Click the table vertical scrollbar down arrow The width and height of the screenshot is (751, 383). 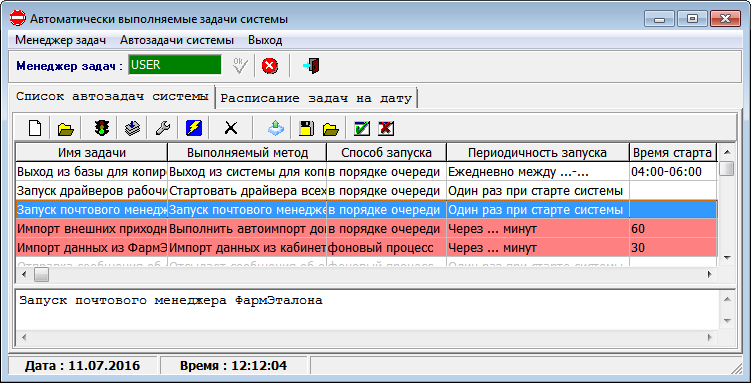pos(727,258)
